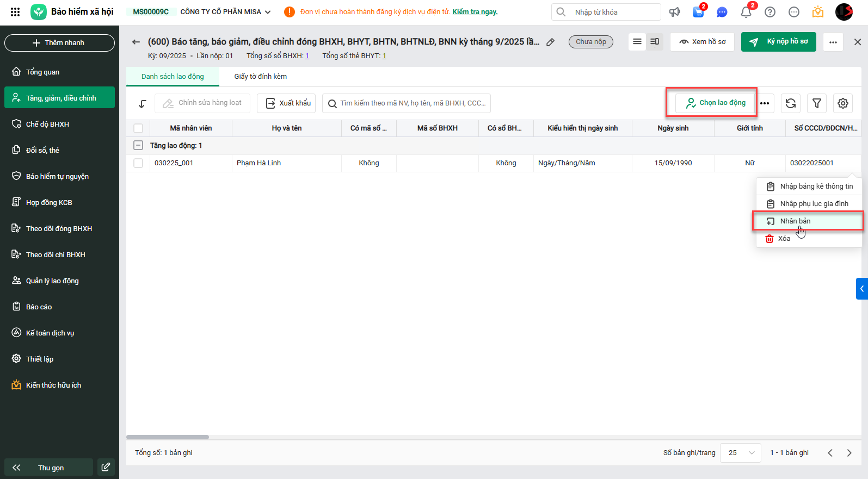Click the Xem hồ sơ button

pos(702,42)
